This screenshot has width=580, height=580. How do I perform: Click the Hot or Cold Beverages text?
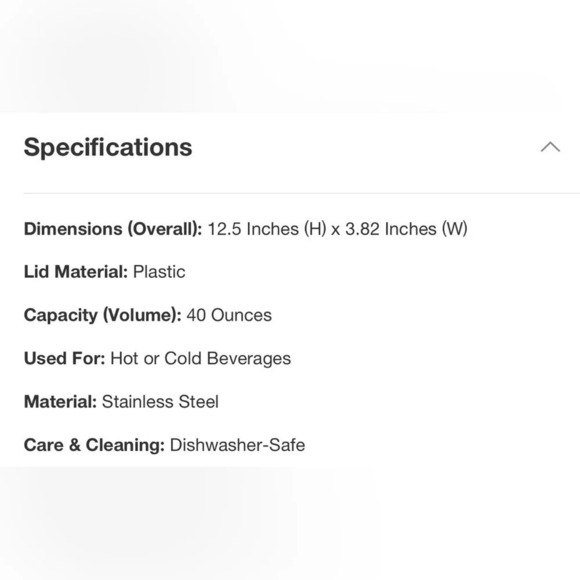(x=201, y=359)
